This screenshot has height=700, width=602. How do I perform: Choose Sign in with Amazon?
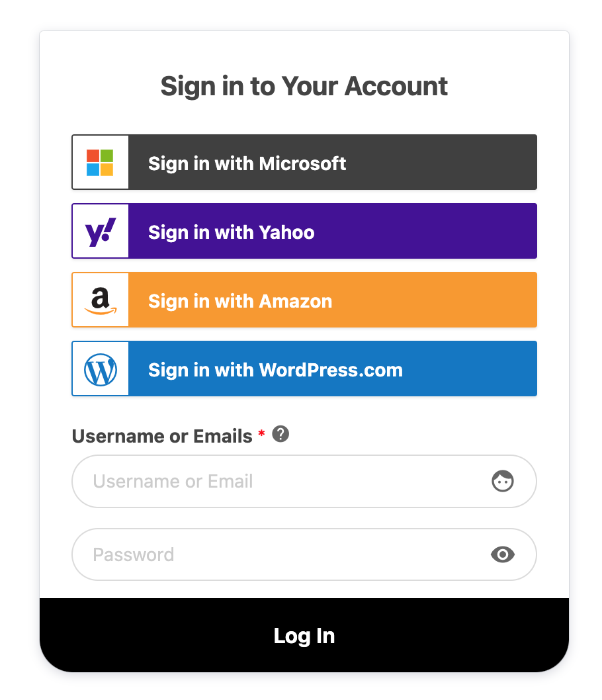click(304, 300)
